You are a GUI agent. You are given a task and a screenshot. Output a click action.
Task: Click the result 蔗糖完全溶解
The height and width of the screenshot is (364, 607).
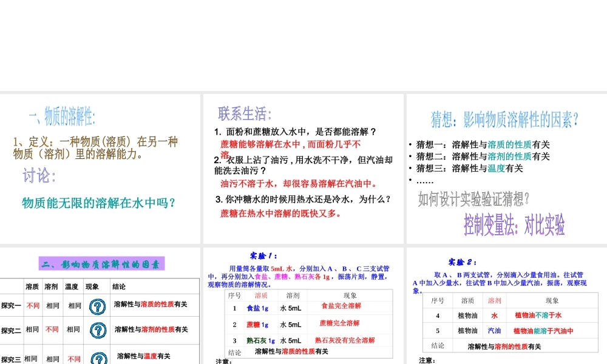[x=339, y=323]
